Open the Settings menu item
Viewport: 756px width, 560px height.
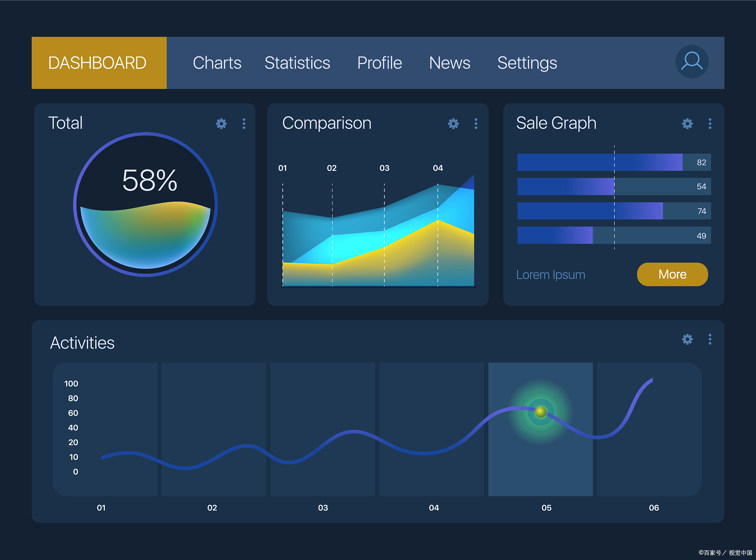tap(527, 63)
